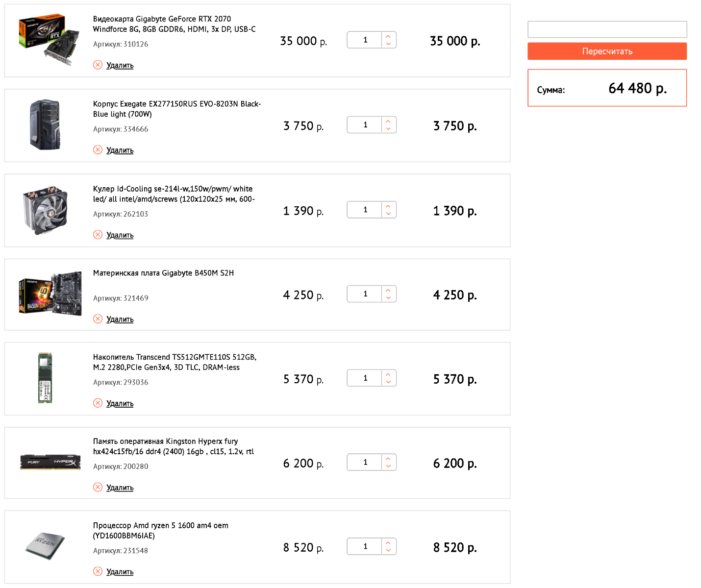Click the delete X icon for the Transcend SSD
Image resolution: width=701 pixels, height=588 pixels.
coord(98,403)
